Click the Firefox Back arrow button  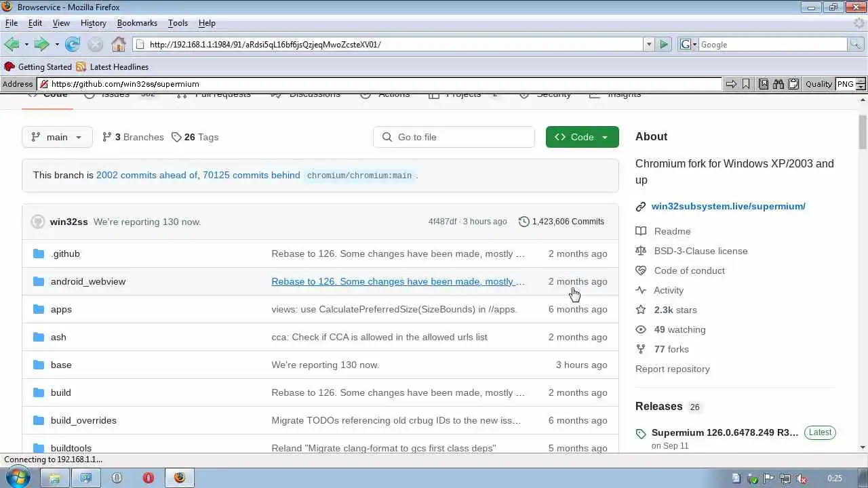[12, 44]
